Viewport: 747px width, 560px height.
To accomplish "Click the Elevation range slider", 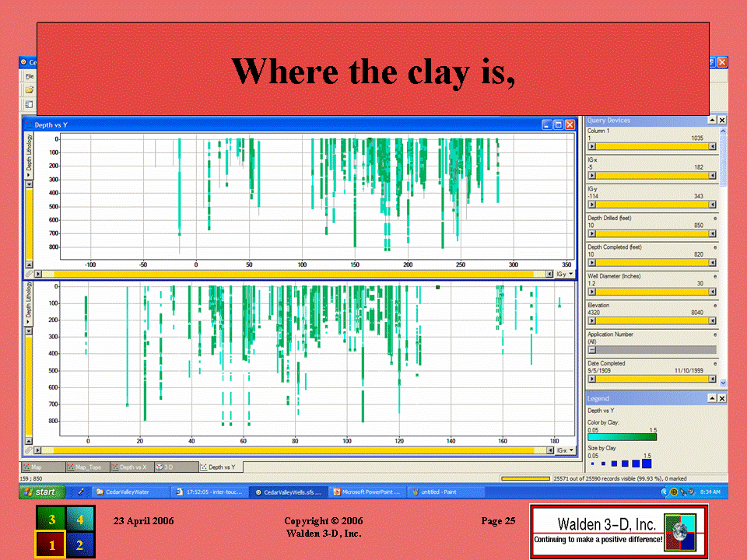I will point(651,320).
